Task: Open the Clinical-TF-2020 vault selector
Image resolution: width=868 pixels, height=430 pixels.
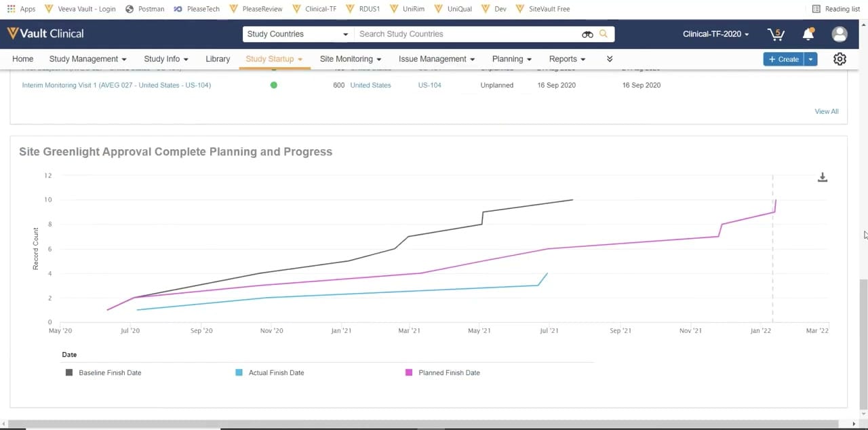Action: coord(716,34)
